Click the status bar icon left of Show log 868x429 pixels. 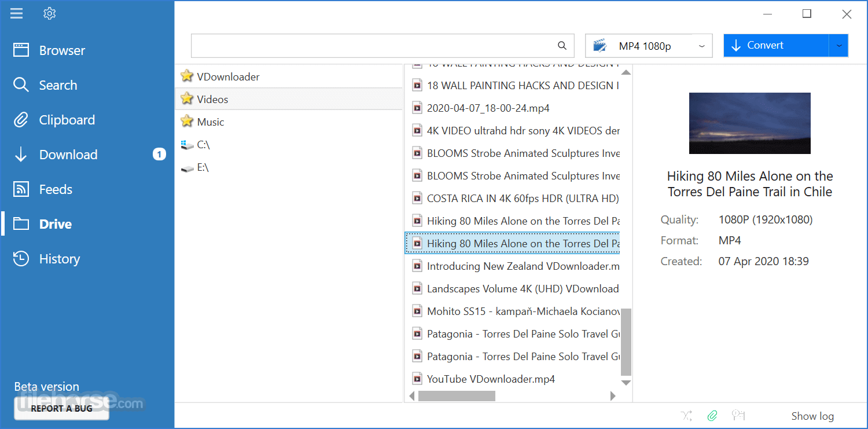point(738,415)
